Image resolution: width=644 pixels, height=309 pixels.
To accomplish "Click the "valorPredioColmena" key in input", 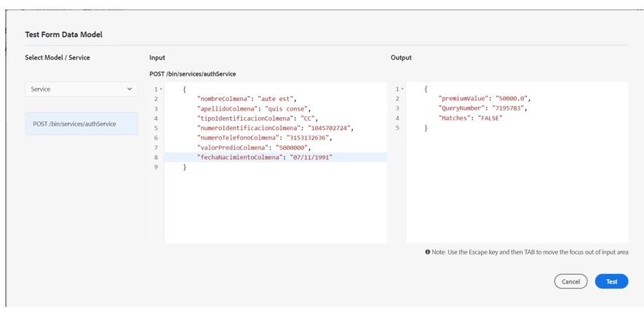I will tap(234, 148).
